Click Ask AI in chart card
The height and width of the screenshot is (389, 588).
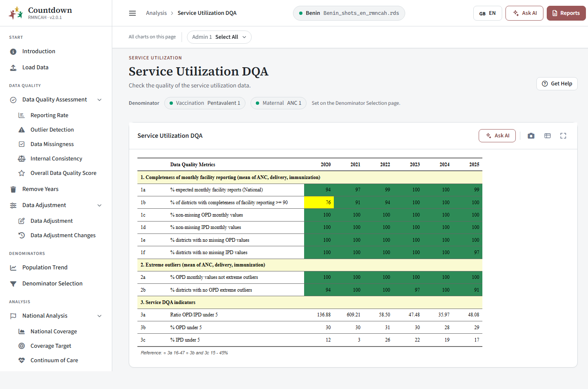click(x=497, y=136)
